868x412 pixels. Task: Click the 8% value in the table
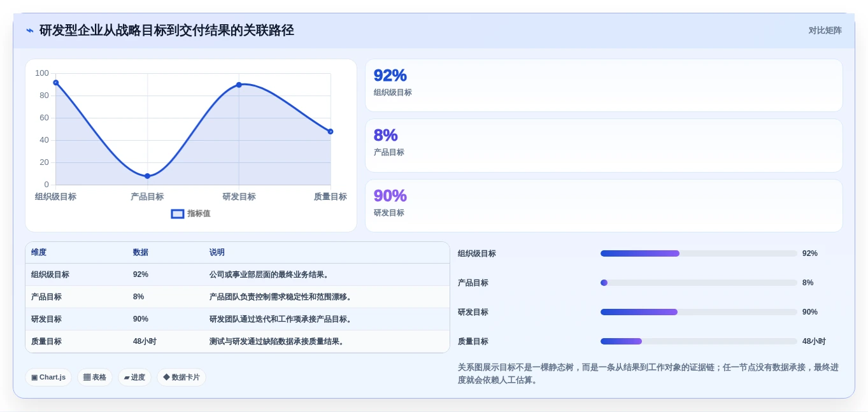pos(139,297)
